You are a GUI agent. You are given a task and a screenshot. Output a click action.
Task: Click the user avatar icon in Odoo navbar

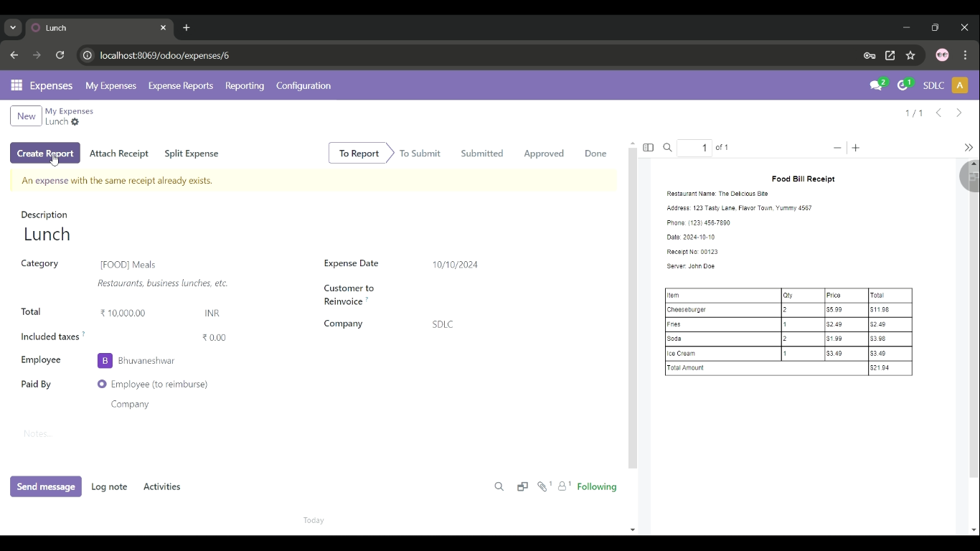click(960, 85)
